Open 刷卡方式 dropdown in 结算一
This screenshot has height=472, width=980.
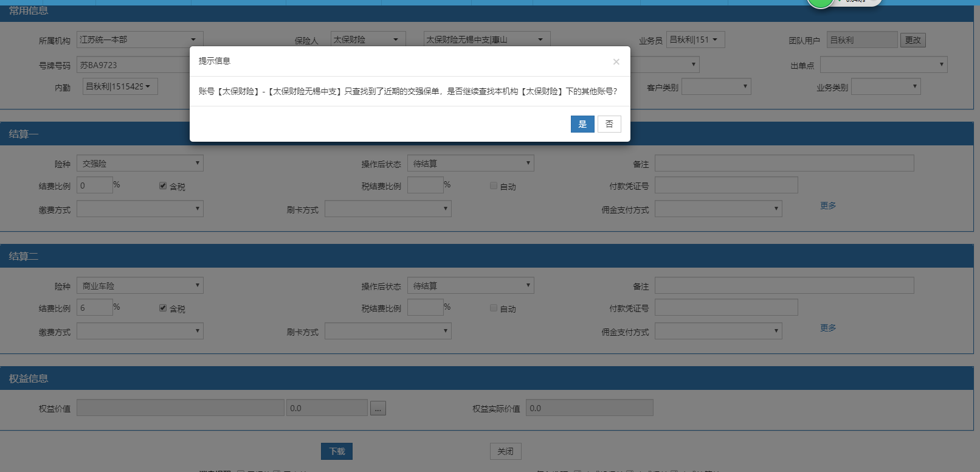(388, 209)
